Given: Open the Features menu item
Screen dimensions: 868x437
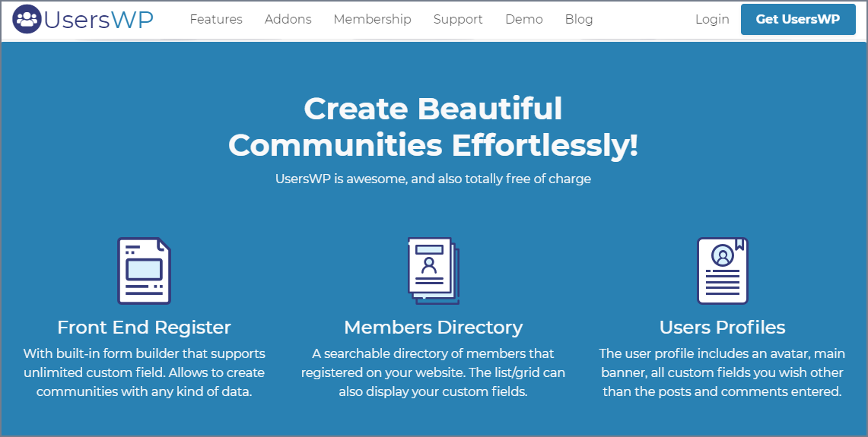Looking at the screenshot, I should point(216,19).
